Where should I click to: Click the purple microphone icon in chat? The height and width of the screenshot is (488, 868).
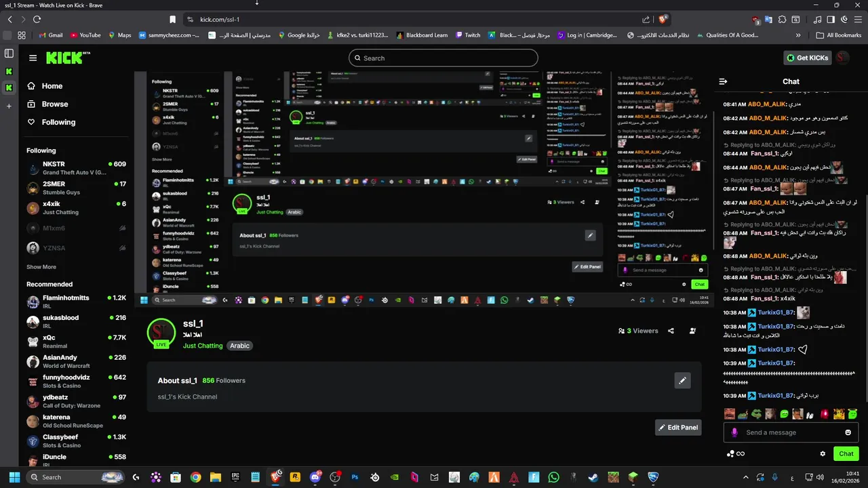point(734,432)
